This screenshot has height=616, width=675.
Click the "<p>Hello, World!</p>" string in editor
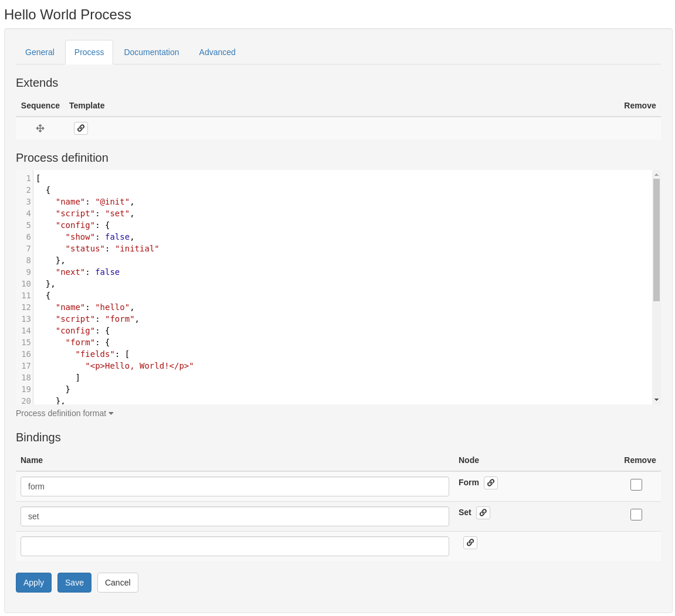[x=140, y=366]
